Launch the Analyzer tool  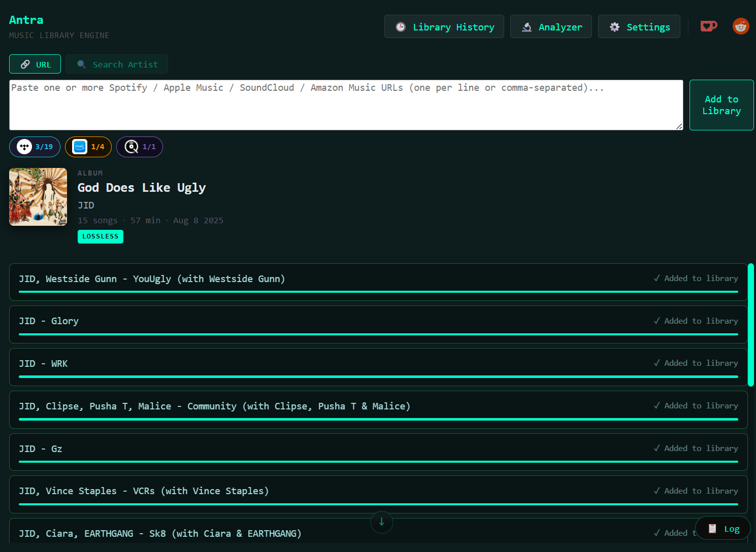[x=551, y=27]
